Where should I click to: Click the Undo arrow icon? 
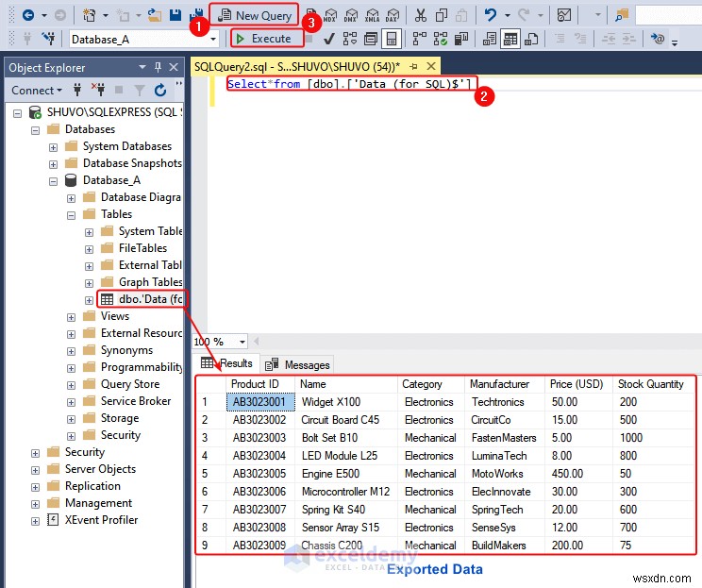491,16
